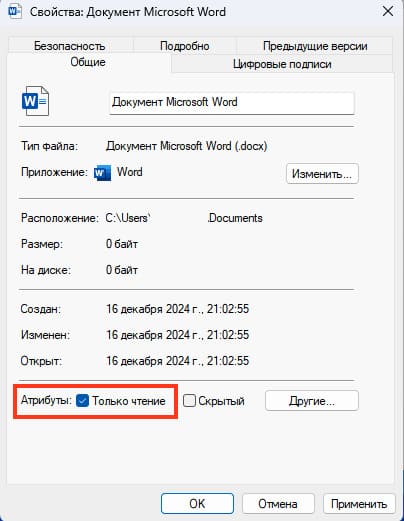The image size is (404, 521).
Task: Click the large Word document file icon
Action: [35, 101]
